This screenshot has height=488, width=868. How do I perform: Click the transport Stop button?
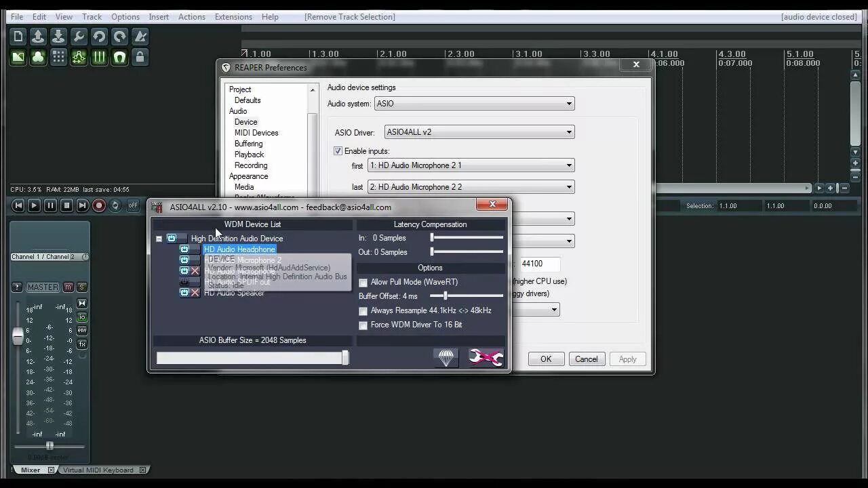coord(66,205)
